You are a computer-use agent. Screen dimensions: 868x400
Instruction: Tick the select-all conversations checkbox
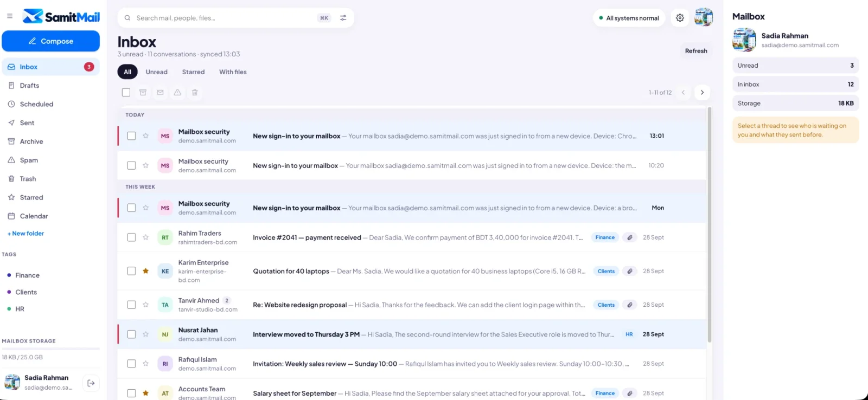(126, 93)
